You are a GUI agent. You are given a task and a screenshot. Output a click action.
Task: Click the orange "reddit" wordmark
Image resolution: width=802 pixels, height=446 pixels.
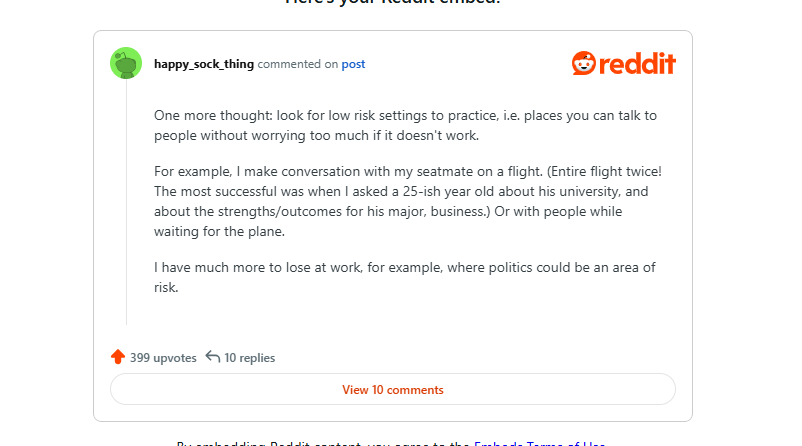[x=637, y=63]
